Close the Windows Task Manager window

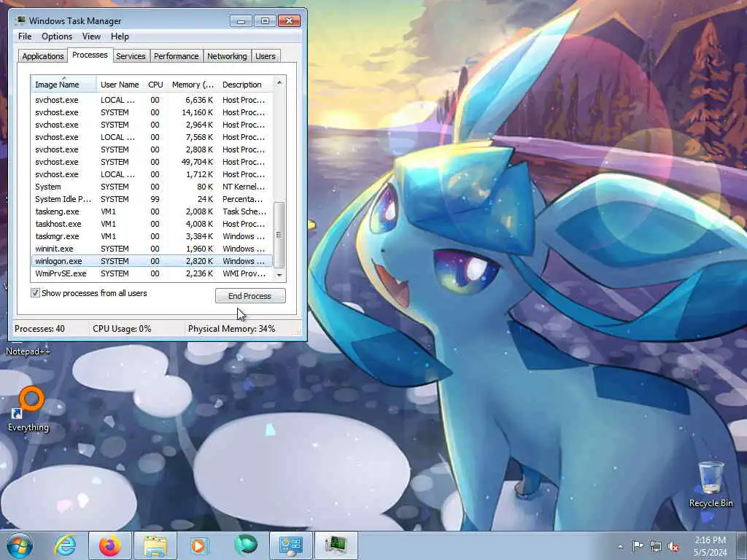point(289,21)
